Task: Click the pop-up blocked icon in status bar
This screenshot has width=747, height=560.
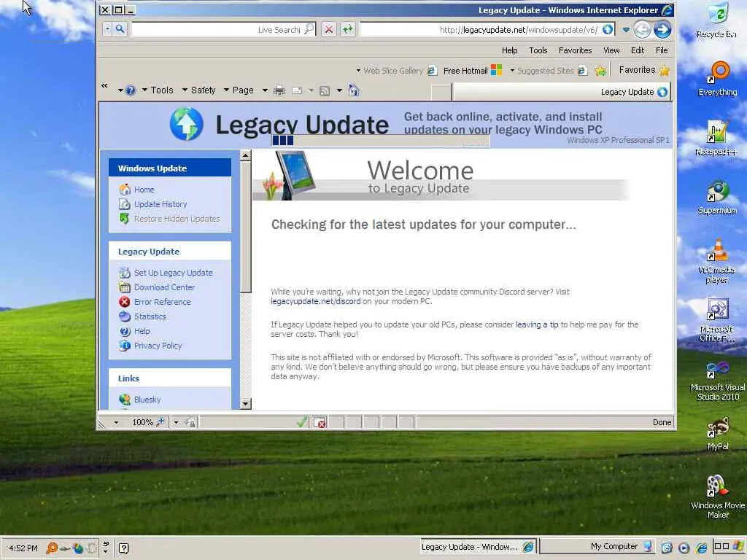Action: tap(320, 422)
